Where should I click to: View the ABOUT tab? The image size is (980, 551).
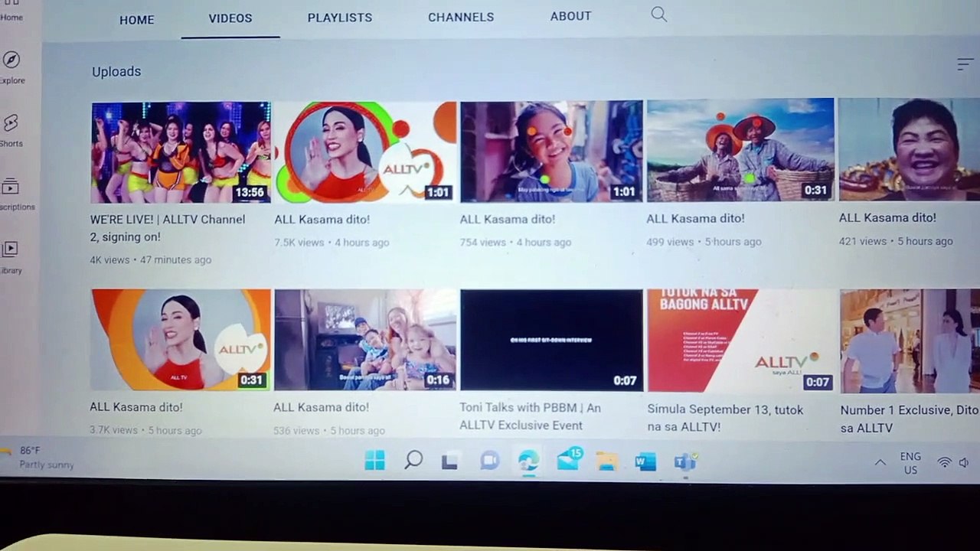[x=570, y=15]
